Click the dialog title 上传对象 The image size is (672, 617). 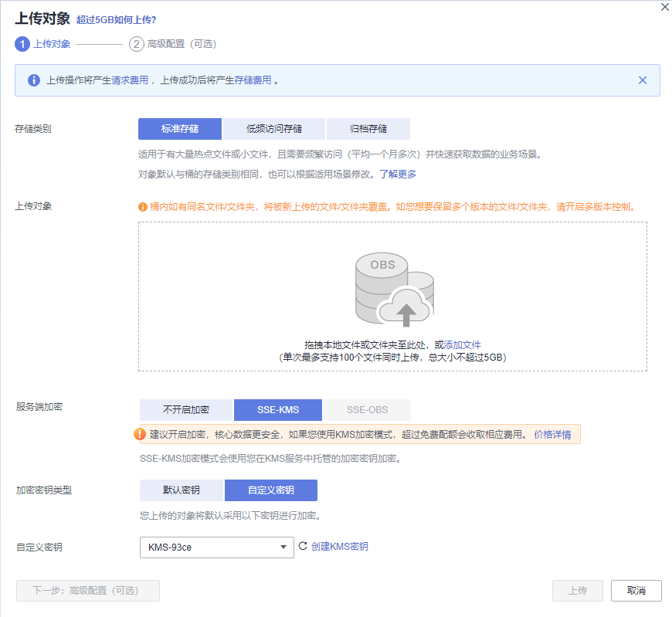[x=42, y=19]
